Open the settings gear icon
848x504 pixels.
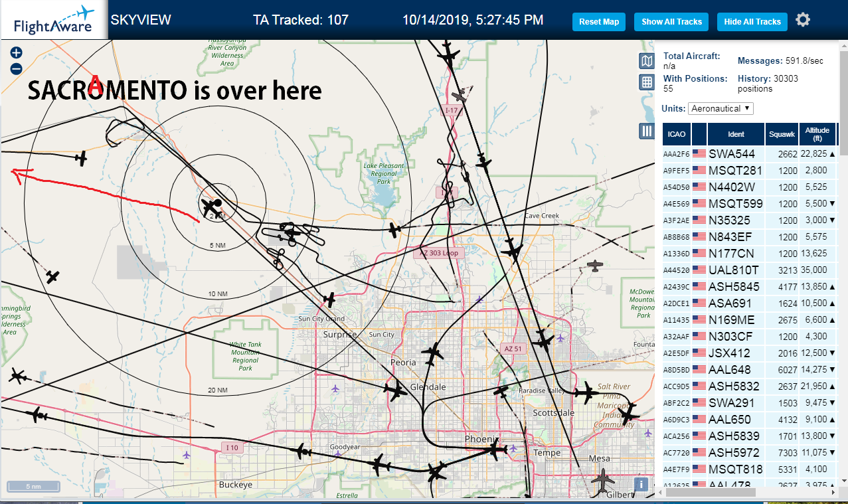tap(803, 20)
